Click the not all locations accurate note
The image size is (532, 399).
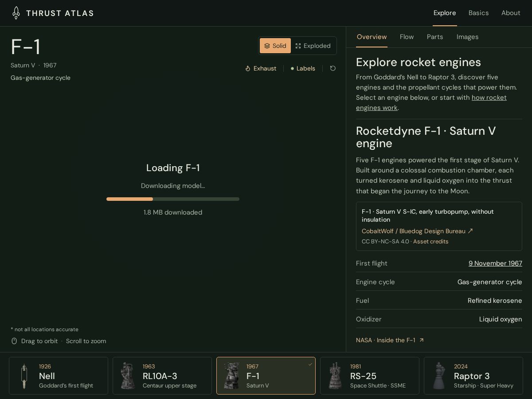(44, 329)
